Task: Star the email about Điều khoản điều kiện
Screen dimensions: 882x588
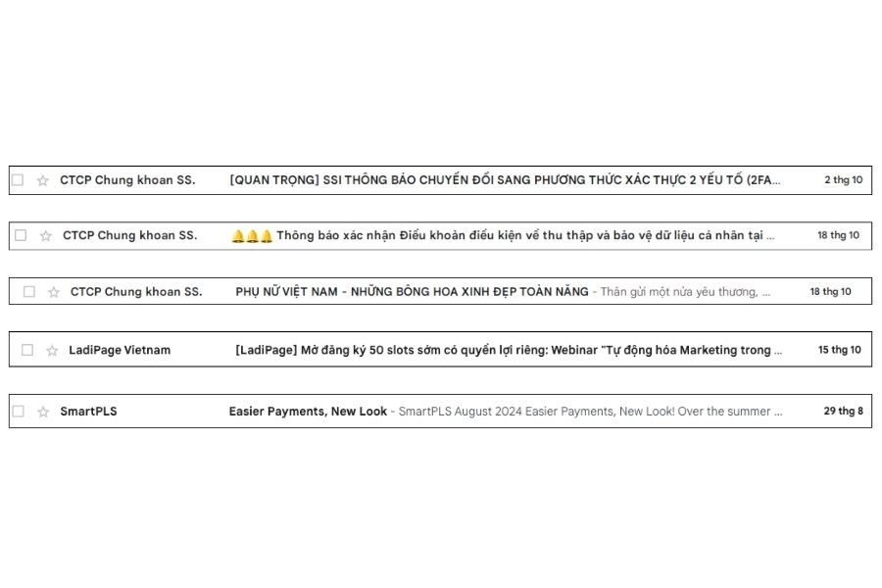Action: pos(46,236)
